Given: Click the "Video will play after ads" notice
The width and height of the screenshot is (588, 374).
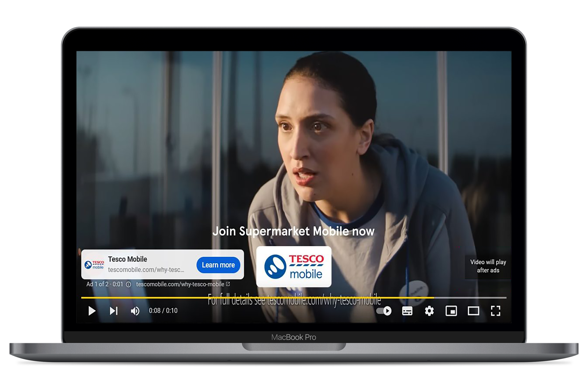Looking at the screenshot, I should point(488,266).
